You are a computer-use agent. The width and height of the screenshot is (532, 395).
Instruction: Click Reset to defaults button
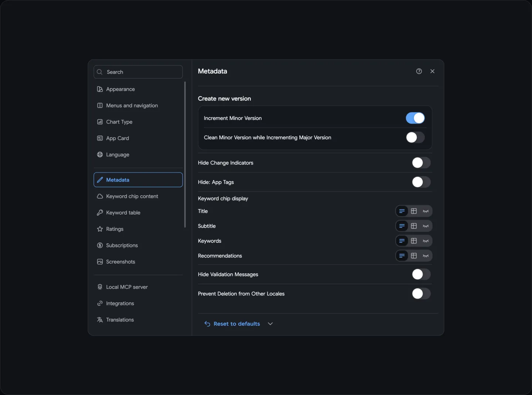232,324
